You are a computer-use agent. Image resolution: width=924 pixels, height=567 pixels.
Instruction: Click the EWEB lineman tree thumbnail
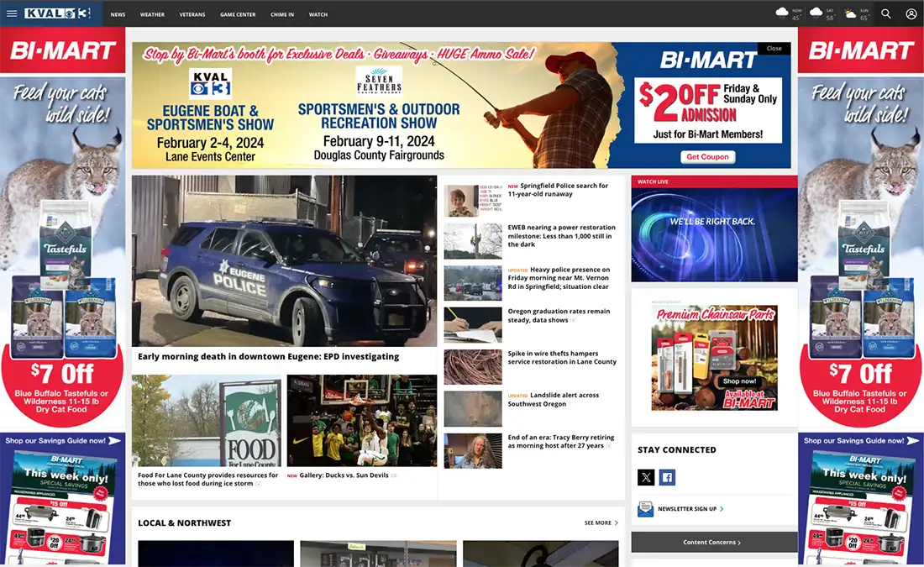pyautogui.click(x=473, y=241)
